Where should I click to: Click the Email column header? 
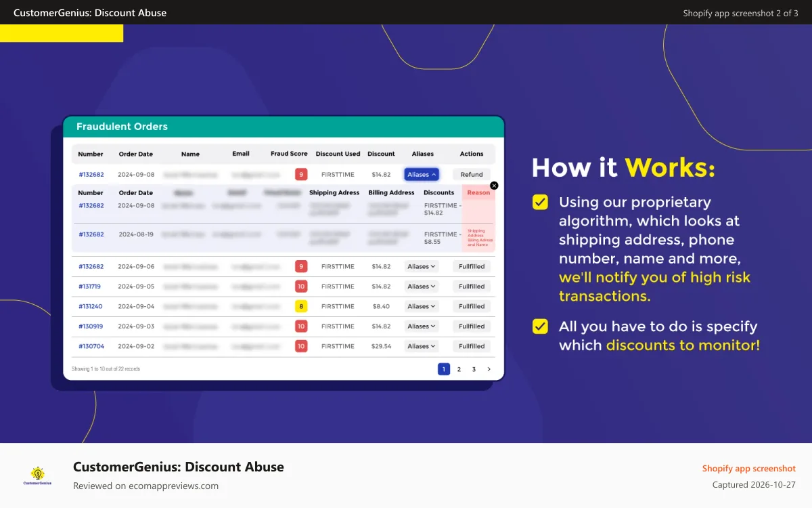pos(241,154)
